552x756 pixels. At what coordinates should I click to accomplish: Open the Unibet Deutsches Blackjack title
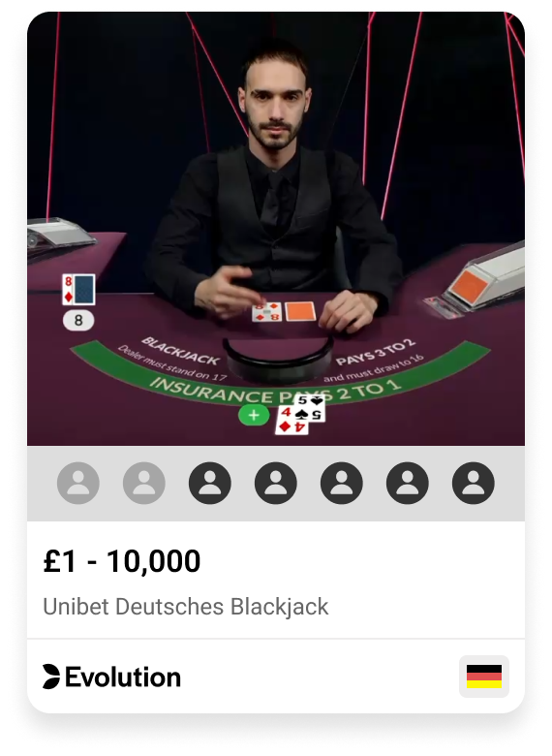coord(185,607)
